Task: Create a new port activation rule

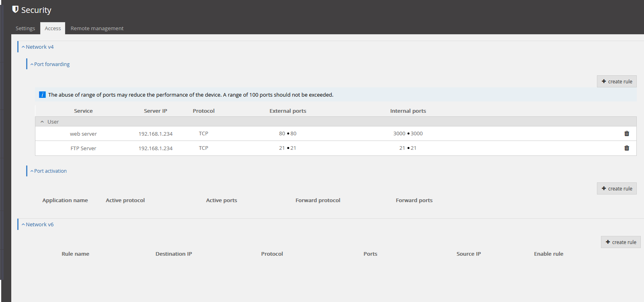Action: click(x=617, y=189)
